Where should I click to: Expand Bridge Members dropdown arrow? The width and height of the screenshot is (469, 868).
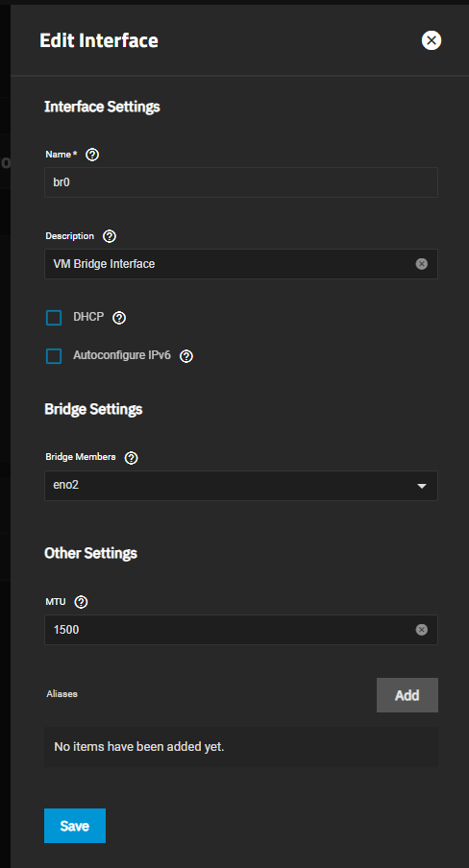click(421, 486)
